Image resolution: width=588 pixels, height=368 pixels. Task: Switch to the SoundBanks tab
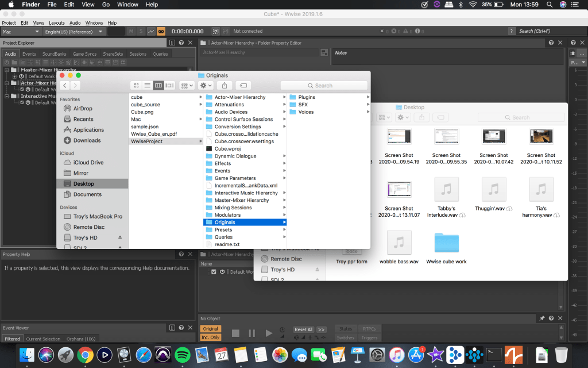point(55,54)
